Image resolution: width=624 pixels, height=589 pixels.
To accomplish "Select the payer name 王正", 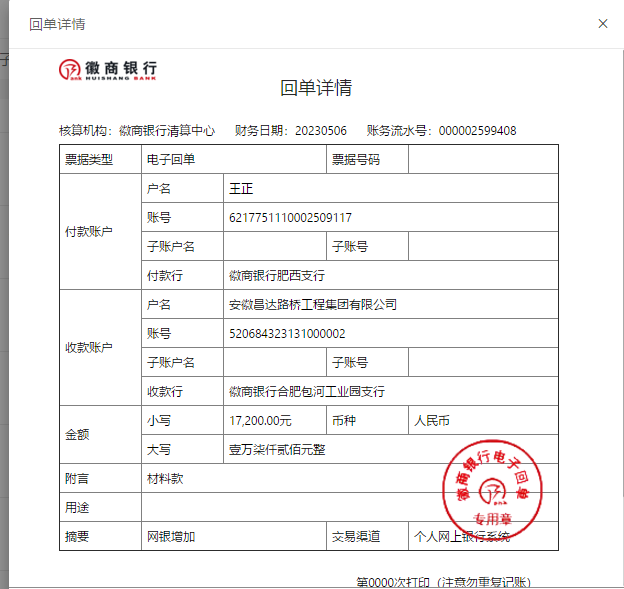I will [x=241, y=188].
